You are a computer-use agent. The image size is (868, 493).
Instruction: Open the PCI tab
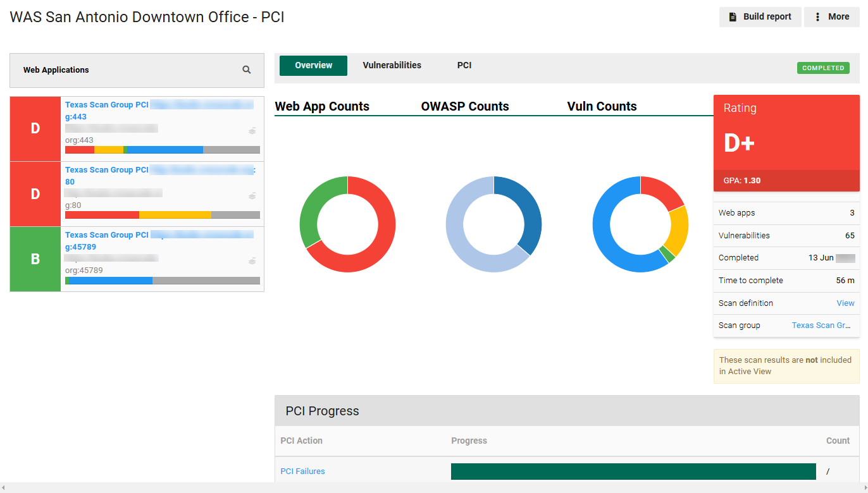coord(464,65)
